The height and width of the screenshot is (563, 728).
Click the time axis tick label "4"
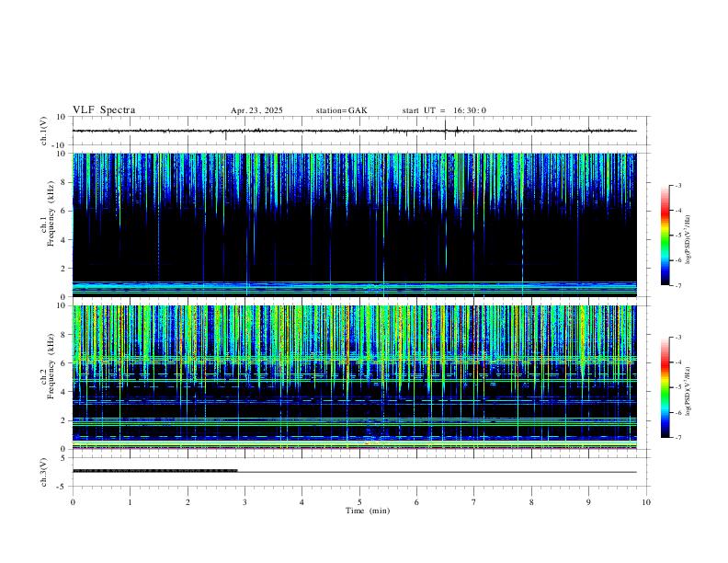click(x=301, y=502)
